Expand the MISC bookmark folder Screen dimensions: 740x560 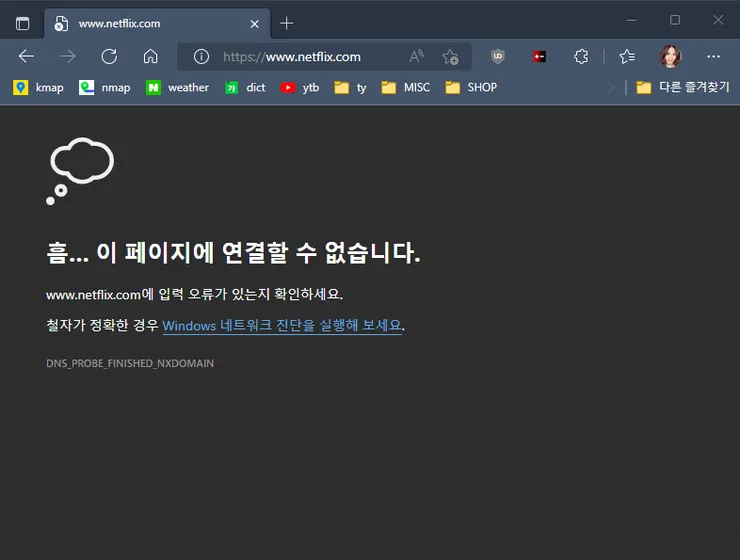406,87
